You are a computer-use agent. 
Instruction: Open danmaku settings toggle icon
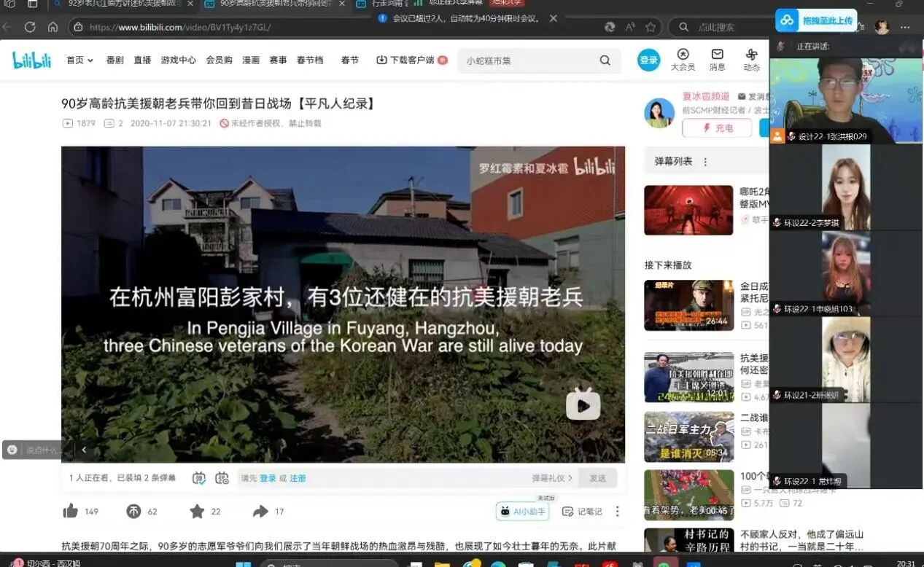[x=222, y=478]
